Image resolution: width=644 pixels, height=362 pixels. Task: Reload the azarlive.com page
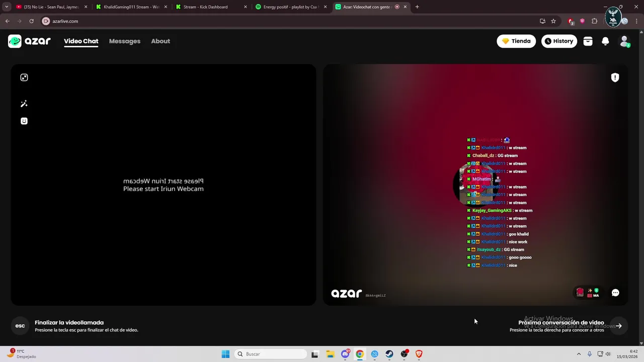[31, 21]
